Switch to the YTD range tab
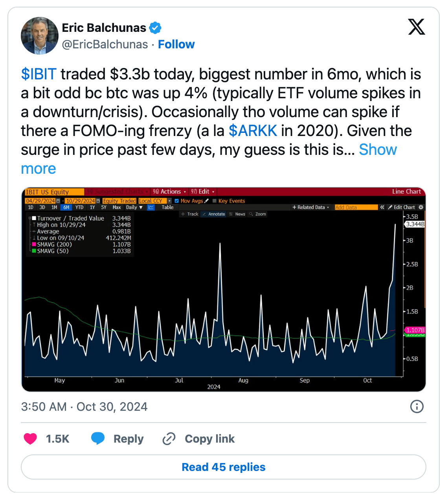 [79, 207]
